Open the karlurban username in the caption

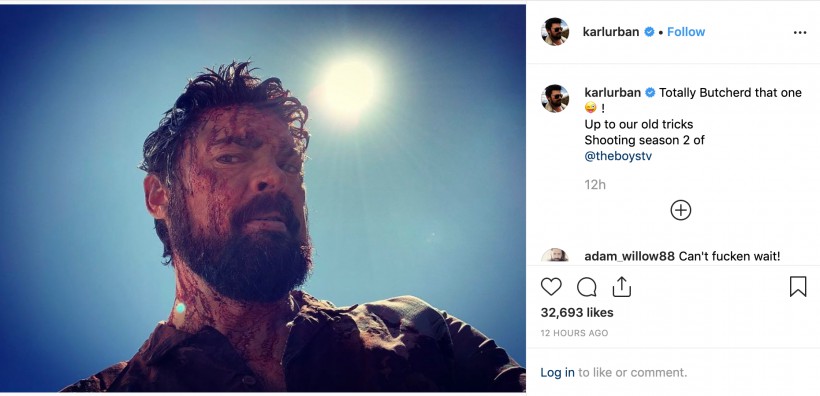[x=612, y=93]
